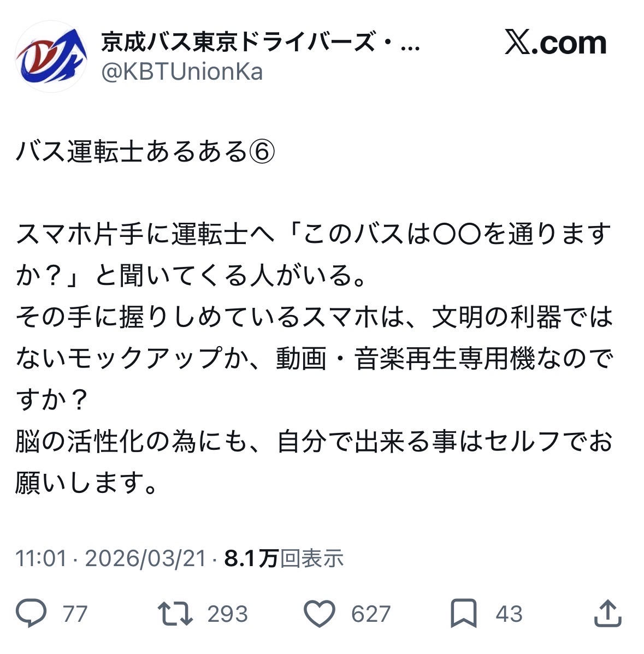This screenshot has height=654, width=644.
Task: Tap the repost arrows icon
Action: coord(175,613)
